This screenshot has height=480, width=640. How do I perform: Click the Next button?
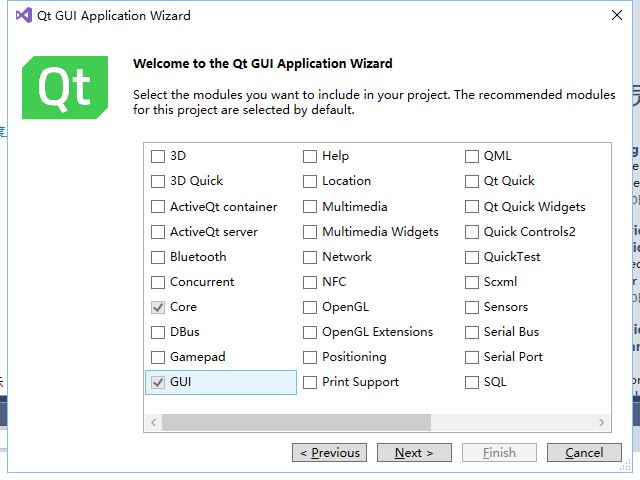point(414,453)
